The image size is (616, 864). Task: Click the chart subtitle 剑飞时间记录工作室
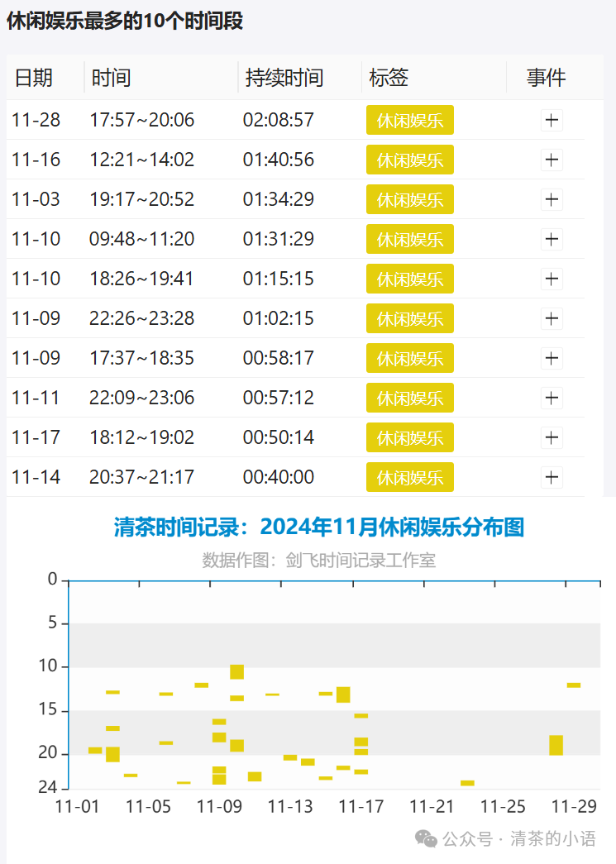[x=361, y=561]
